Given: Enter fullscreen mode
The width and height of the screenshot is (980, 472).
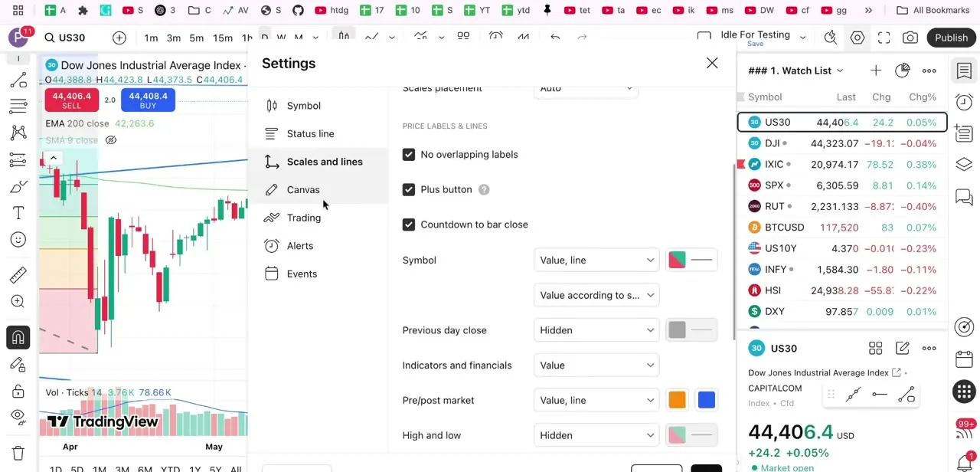Looking at the screenshot, I should pos(884,38).
